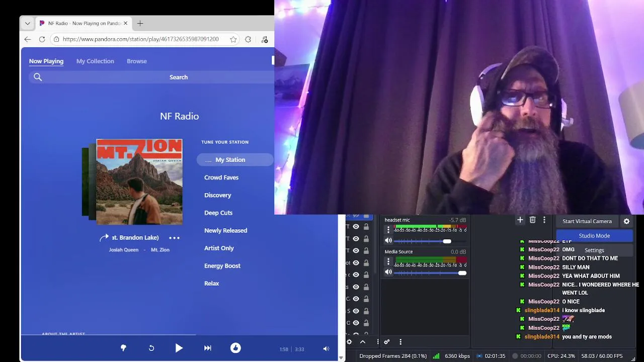Open OBS Settings button

pos(594,250)
